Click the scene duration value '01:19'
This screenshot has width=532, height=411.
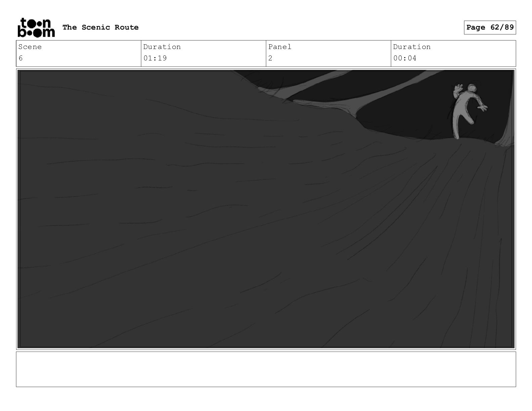click(155, 58)
